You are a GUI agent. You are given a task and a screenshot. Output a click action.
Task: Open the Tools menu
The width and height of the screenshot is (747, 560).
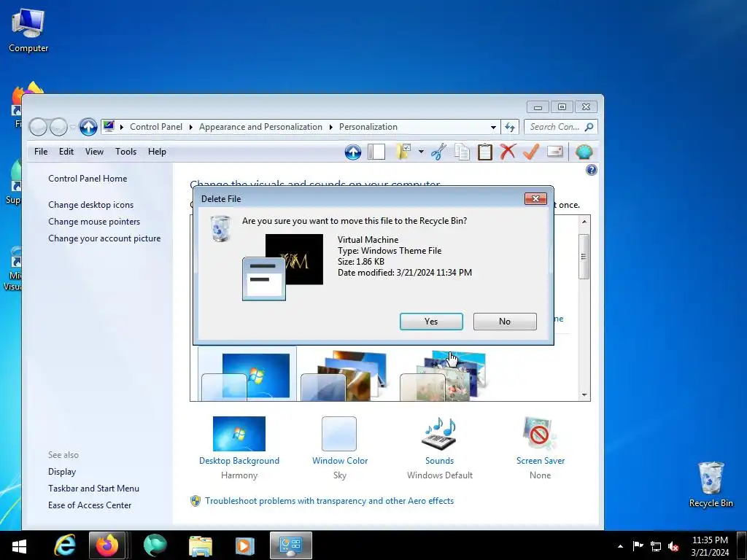[x=125, y=152]
